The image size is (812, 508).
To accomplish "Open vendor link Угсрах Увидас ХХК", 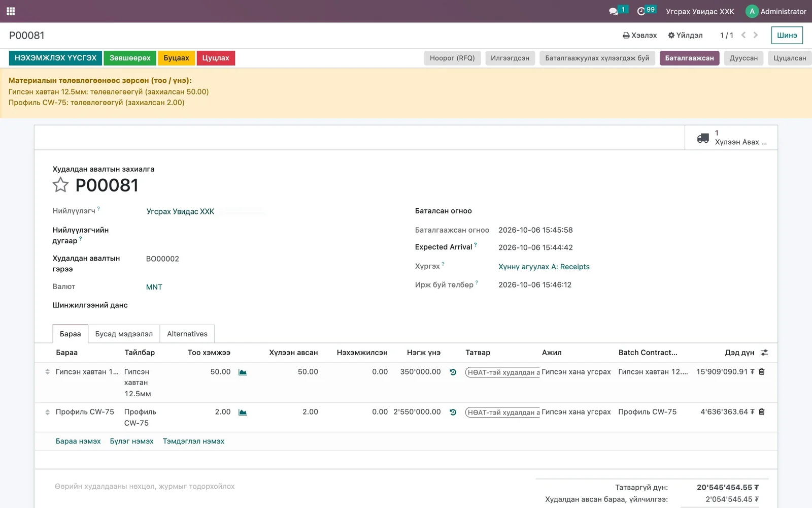I will click(x=180, y=211).
